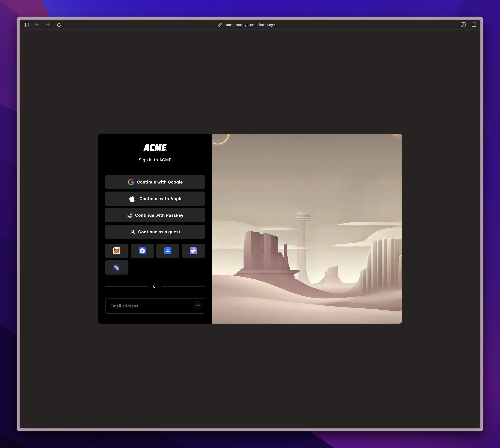Connect with the Rainbow wallet icon
This screenshot has height=448, width=500.
click(x=117, y=267)
